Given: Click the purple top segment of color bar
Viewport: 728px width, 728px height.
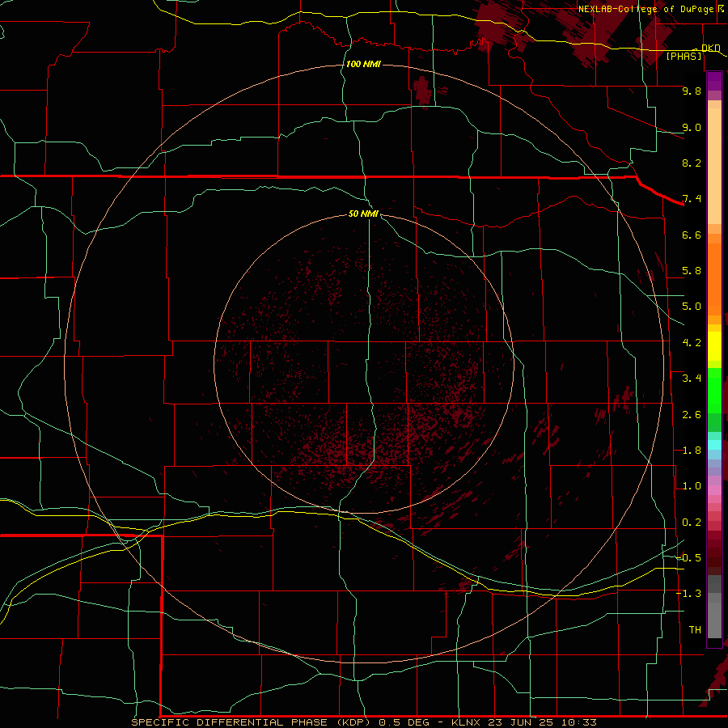Looking at the screenshot, I should 714,81.
